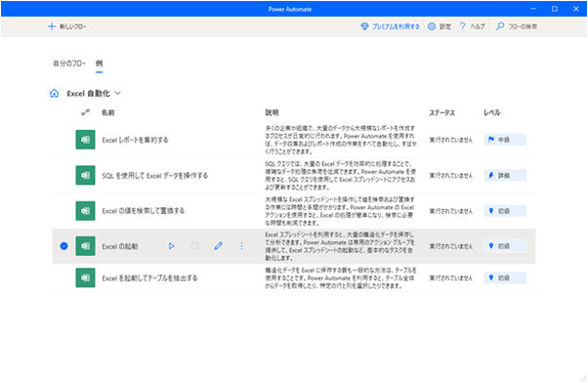This screenshot has width=588, height=383.
Task: Click the Excel icon of the Excel の起動 row
Action: click(x=86, y=246)
